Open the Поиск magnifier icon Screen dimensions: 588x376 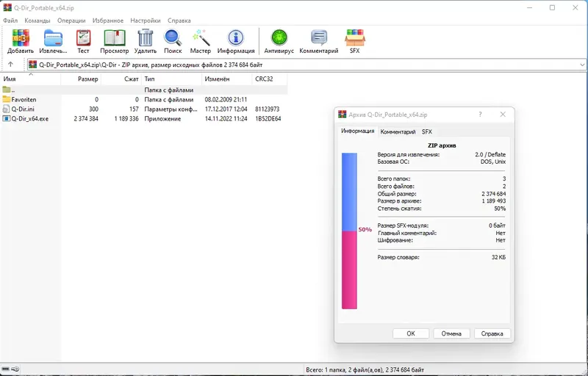[x=173, y=38]
